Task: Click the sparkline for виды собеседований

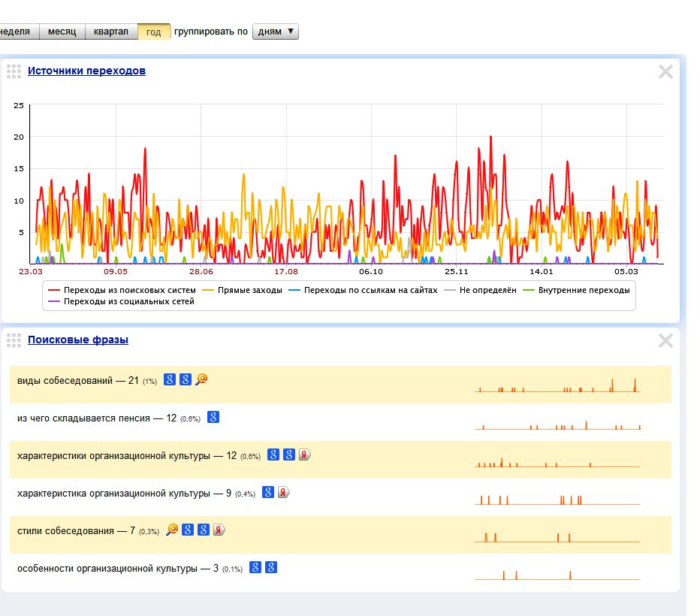Action: pos(557,385)
